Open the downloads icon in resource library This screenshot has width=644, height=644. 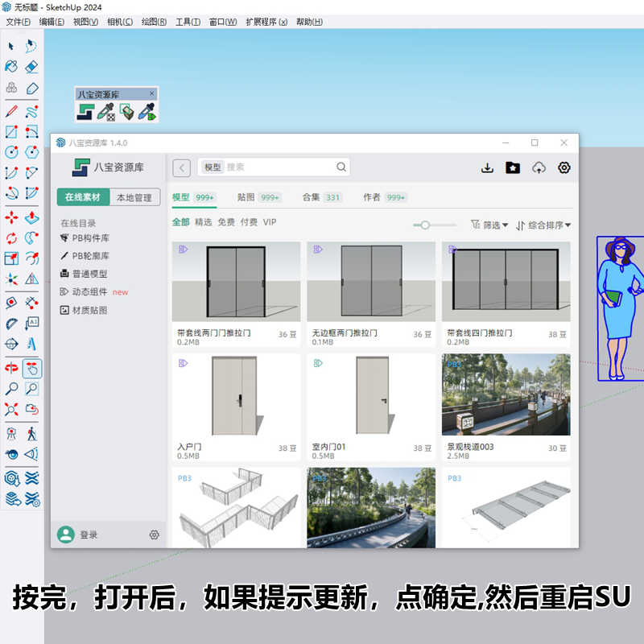(487, 167)
